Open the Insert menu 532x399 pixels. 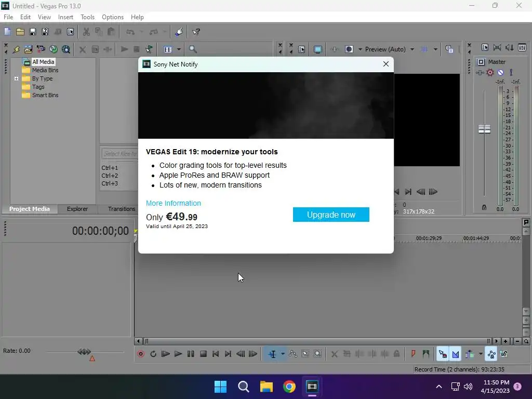click(x=65, y=17)
